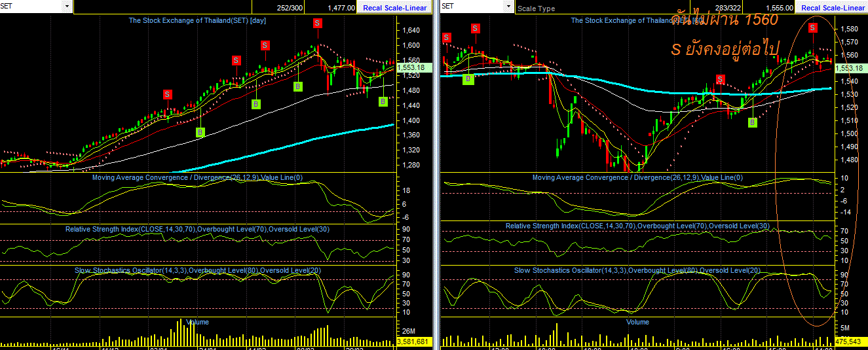Viewport: 868px width, 350px height.
Task: Click the second B buy marker on daily chart
Action: tap(256, 103)
